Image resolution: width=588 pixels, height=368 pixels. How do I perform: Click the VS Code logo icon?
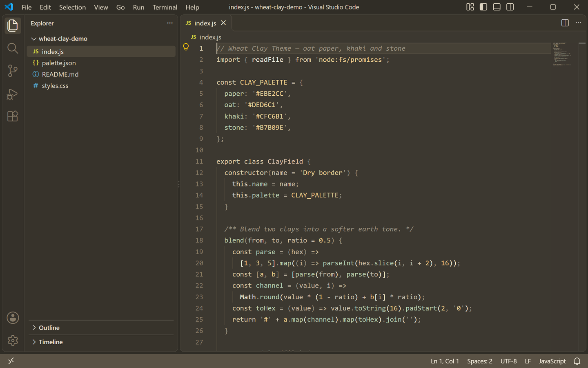coord(9,7)
